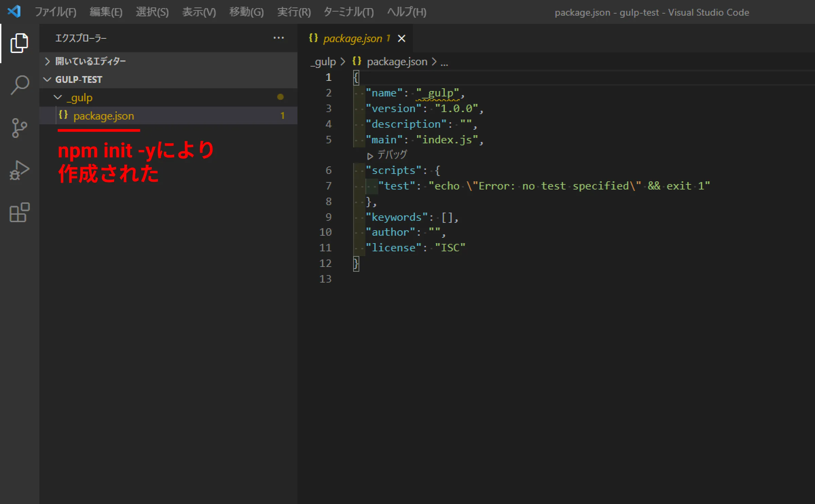Click the modified dot on _gulp folder row
Screen dimensions: 815x504
point(280,97)
